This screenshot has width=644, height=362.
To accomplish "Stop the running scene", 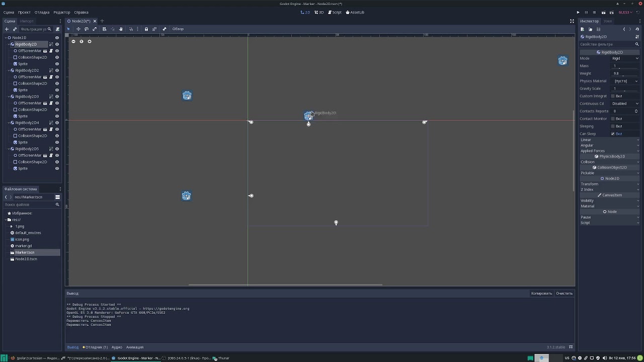I will click(x=594, y=13).
